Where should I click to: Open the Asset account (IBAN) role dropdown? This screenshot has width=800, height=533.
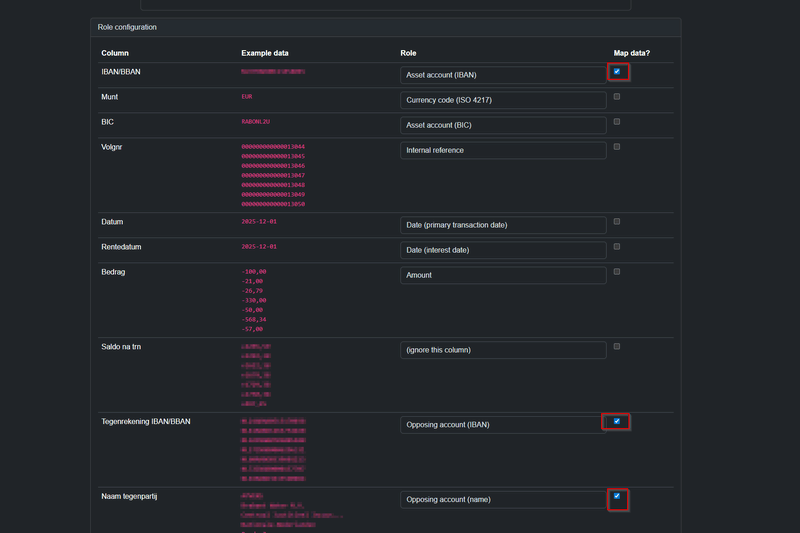(x=503, y=75)
